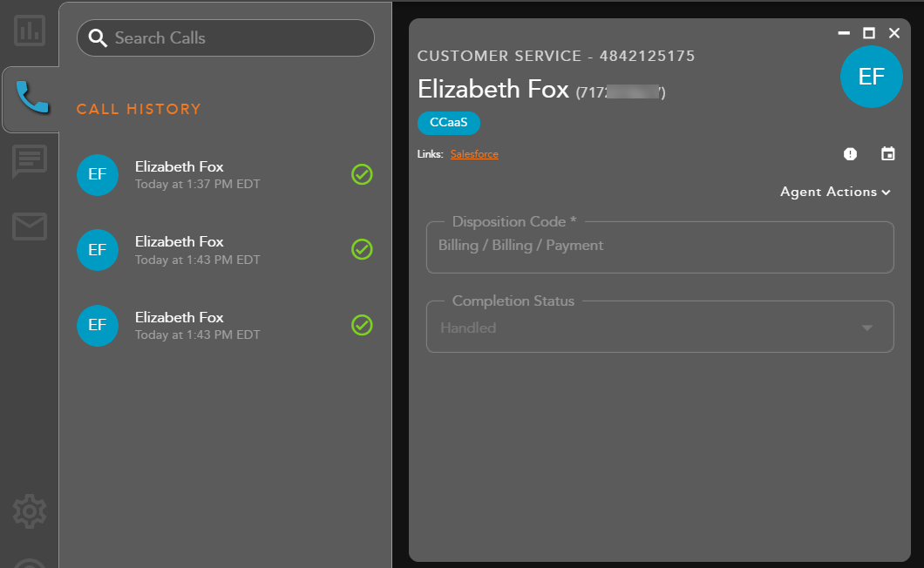Expand the Agent Actions menu
The height and width of the screenshot is (568, 924).
(x=835, y=192)
